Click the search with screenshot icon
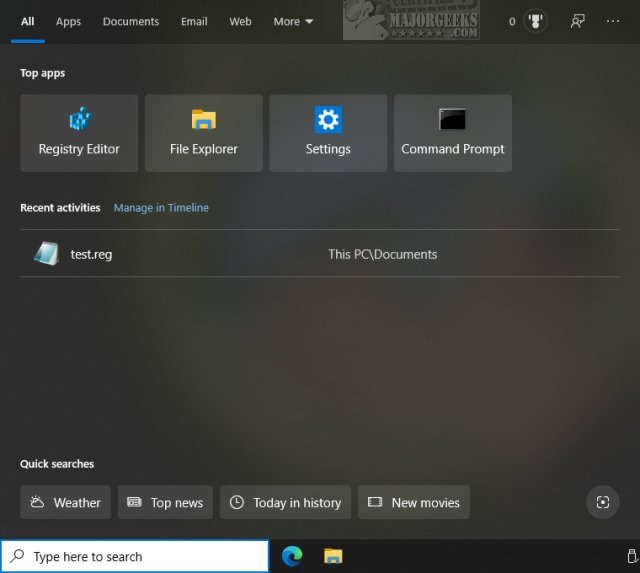 [x=602, y=502]
